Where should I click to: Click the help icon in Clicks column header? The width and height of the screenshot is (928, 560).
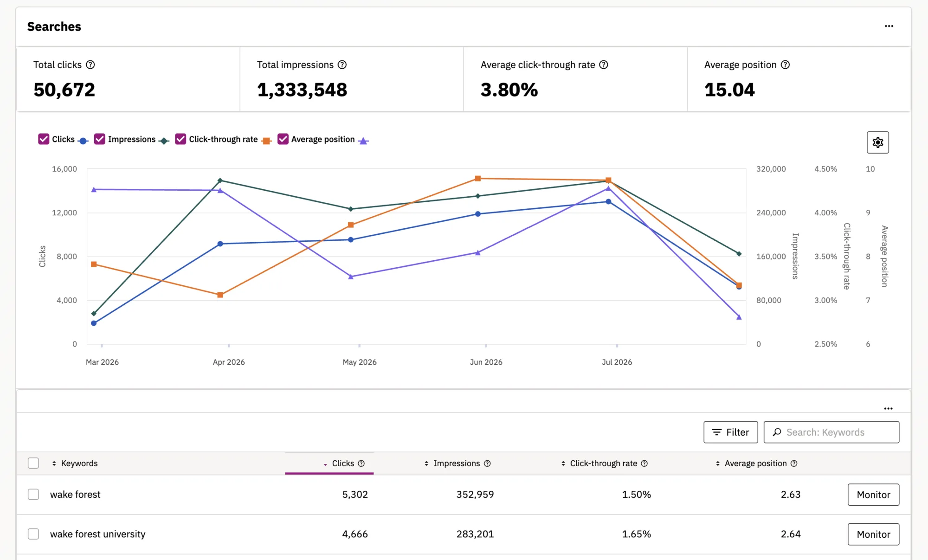point(361,463)
